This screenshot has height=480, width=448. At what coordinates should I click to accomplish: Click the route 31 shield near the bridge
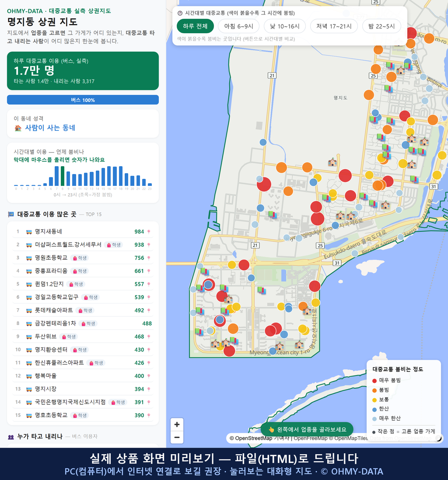pos(337,263)
